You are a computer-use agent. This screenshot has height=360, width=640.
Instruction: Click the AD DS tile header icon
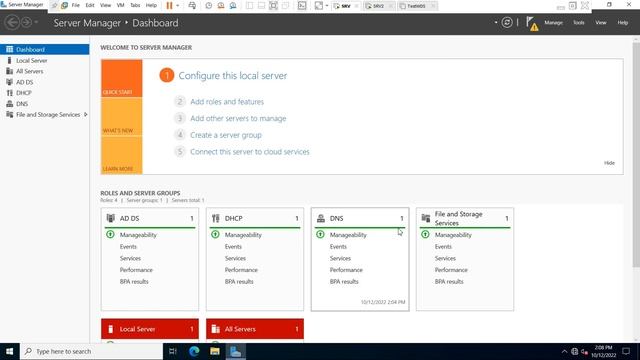click(x=110, y=218)
